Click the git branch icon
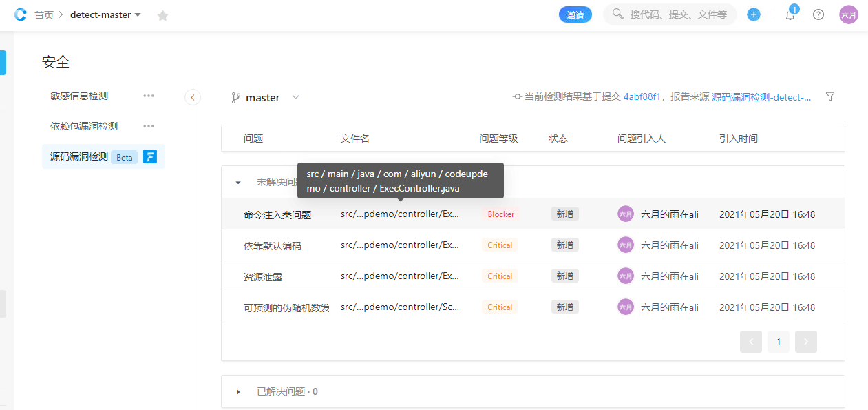Image resolution: width=868 pixels, height=410 pixels. pos(236,98)
